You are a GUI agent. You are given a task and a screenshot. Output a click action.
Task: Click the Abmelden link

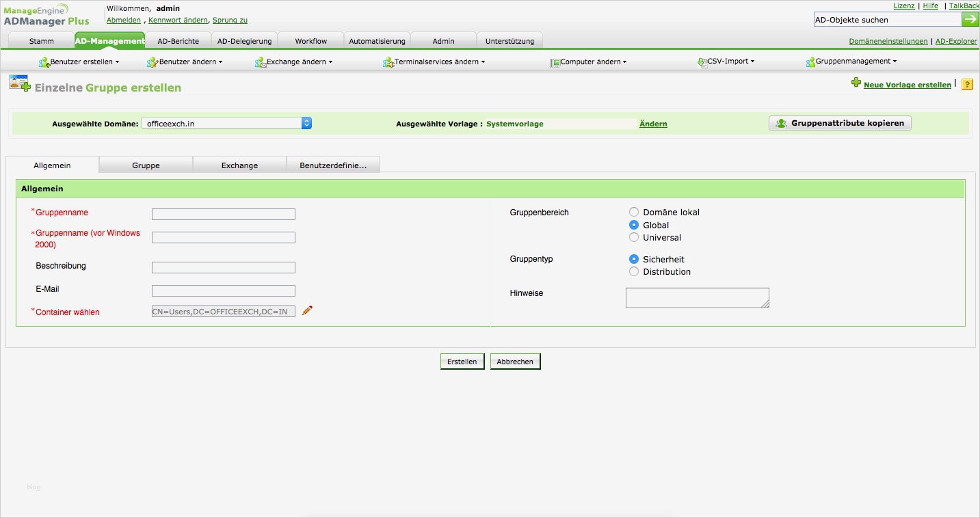point(124,21)
